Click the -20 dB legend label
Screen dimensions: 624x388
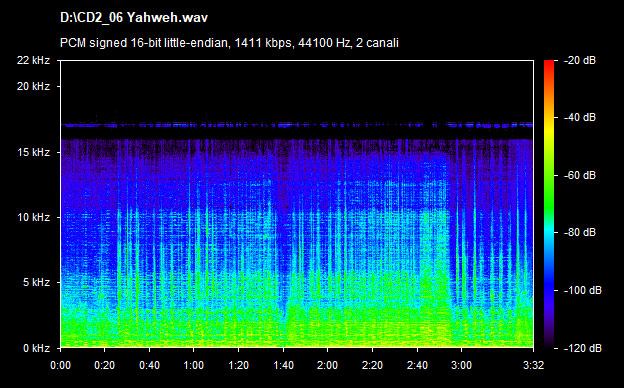point(580,60)
